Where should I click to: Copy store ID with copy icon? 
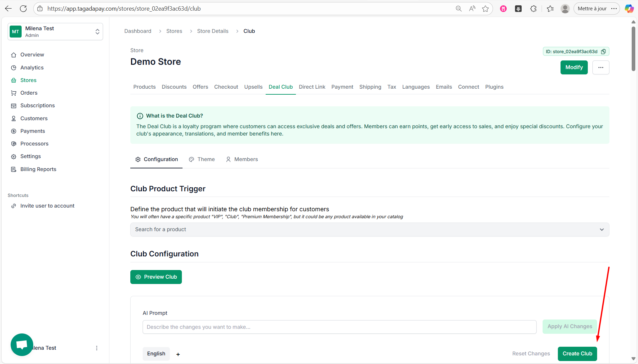[603, 51]
